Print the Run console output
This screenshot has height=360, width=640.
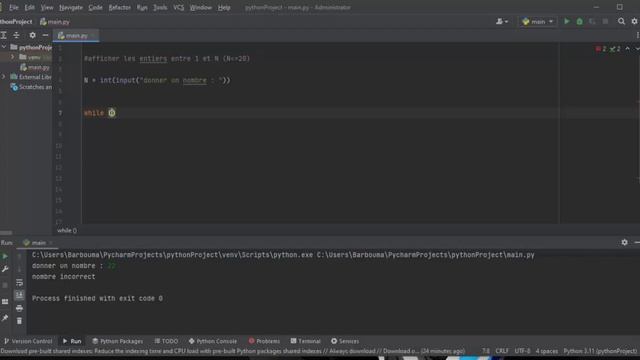(x=19, y=308)
